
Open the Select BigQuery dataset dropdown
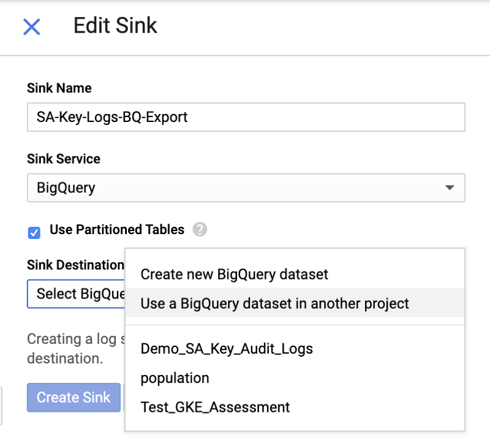75,294
